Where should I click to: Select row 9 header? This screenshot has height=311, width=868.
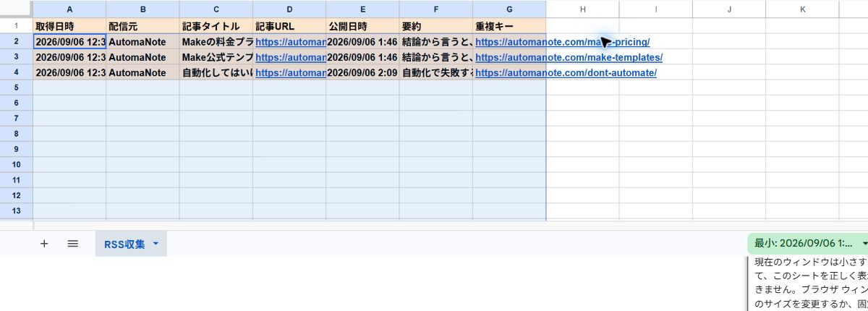tap(16, 149)
